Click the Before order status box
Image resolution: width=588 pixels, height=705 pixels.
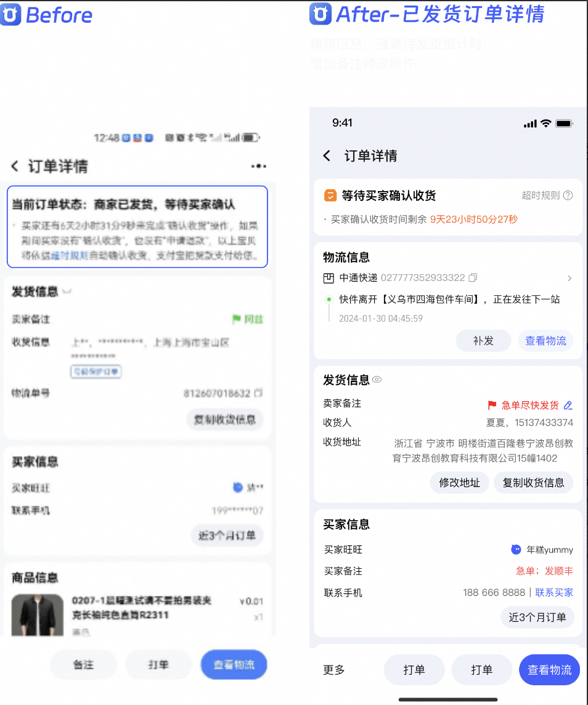pos(137,227)
